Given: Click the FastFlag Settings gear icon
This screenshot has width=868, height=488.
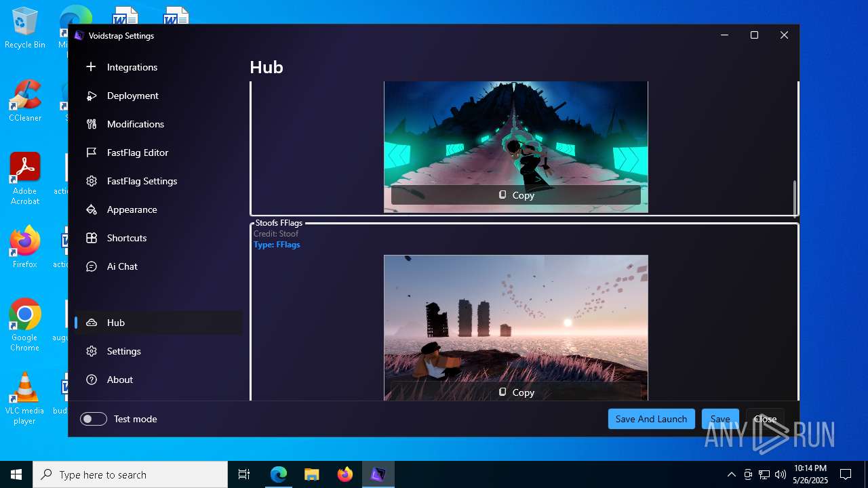Looking at the screenshot, I should [x=92, y=181].
